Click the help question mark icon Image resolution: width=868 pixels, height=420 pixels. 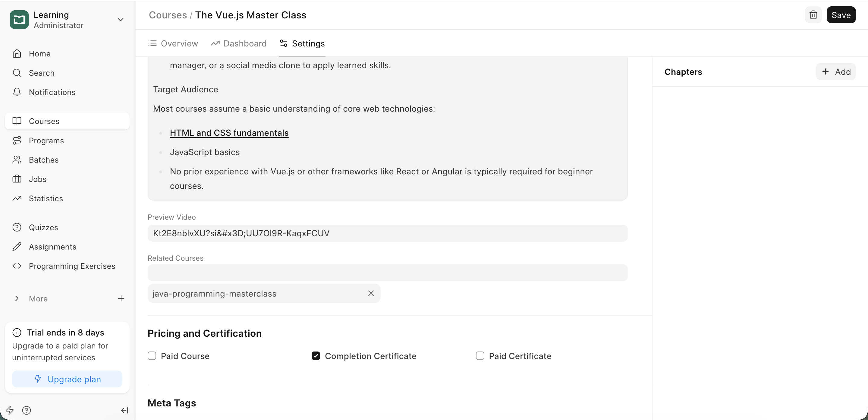coord(27,410)
